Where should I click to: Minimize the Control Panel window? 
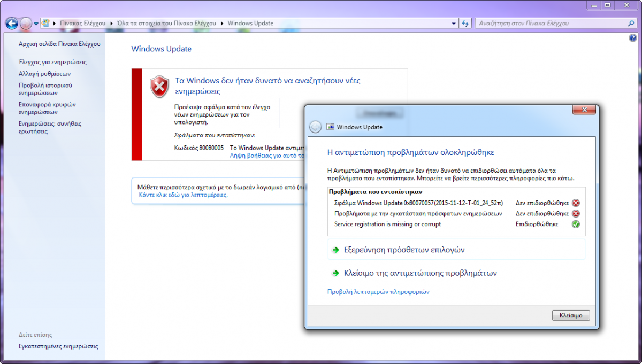pyautogui.click(x=594, y=5)
